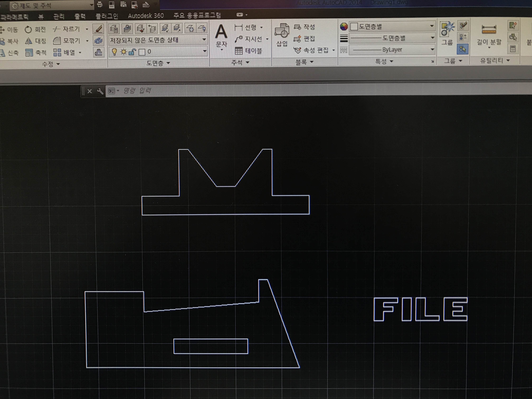Click the 테이블 (Table) tool

click(248, 51)
